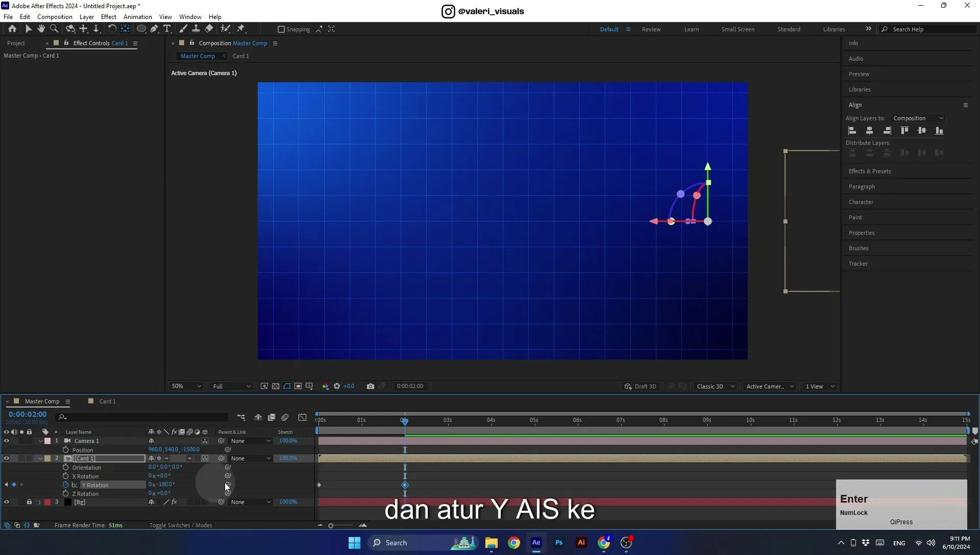Open the Graph Editor icon in timeline
Screen dimensions: 980x555
click(302, 417)
